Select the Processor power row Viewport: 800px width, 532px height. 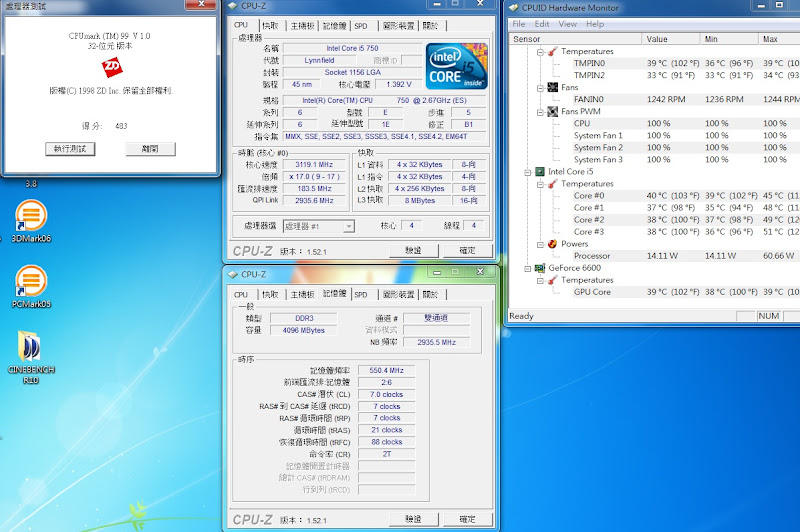pos(655,256)
